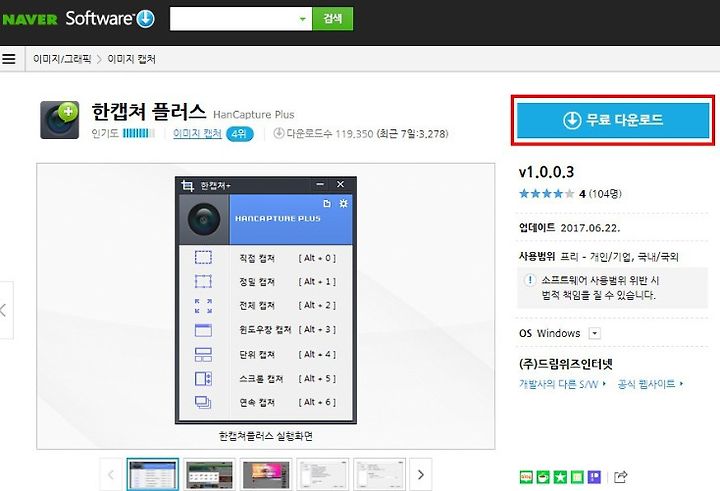Select the third pink colorful thumbnail
Image resolution: width=720 pixels, height=491 pixels.
point(266,474)
